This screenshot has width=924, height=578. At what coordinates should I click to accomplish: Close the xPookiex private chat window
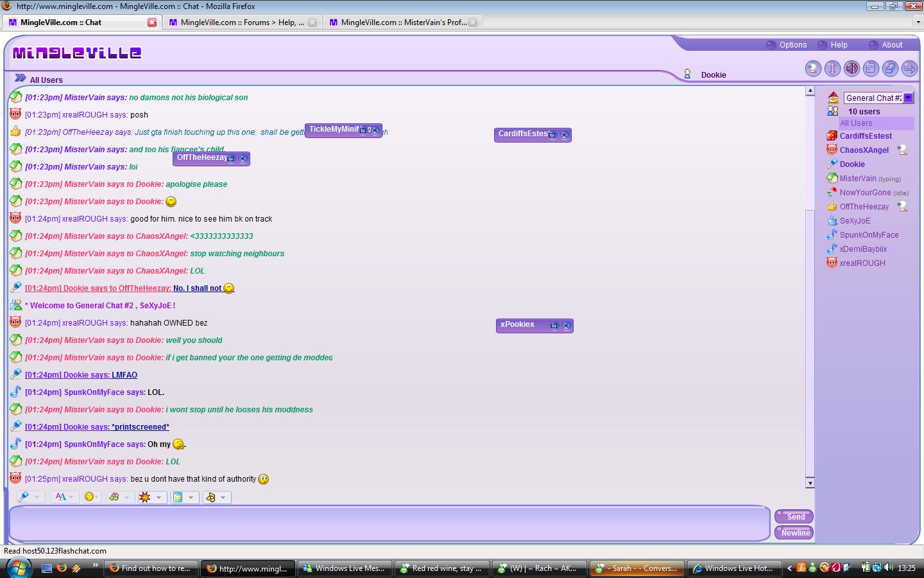click(566, 326)
